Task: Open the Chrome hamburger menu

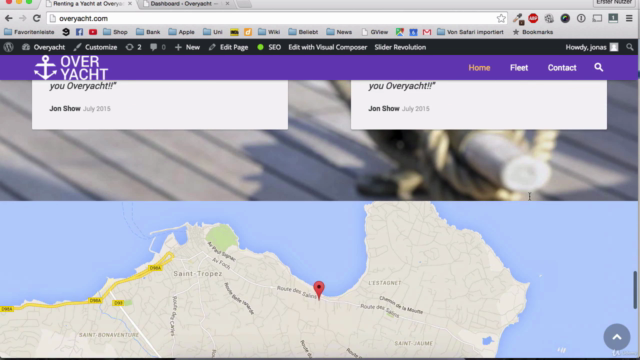Action: [x=629, y=18]
